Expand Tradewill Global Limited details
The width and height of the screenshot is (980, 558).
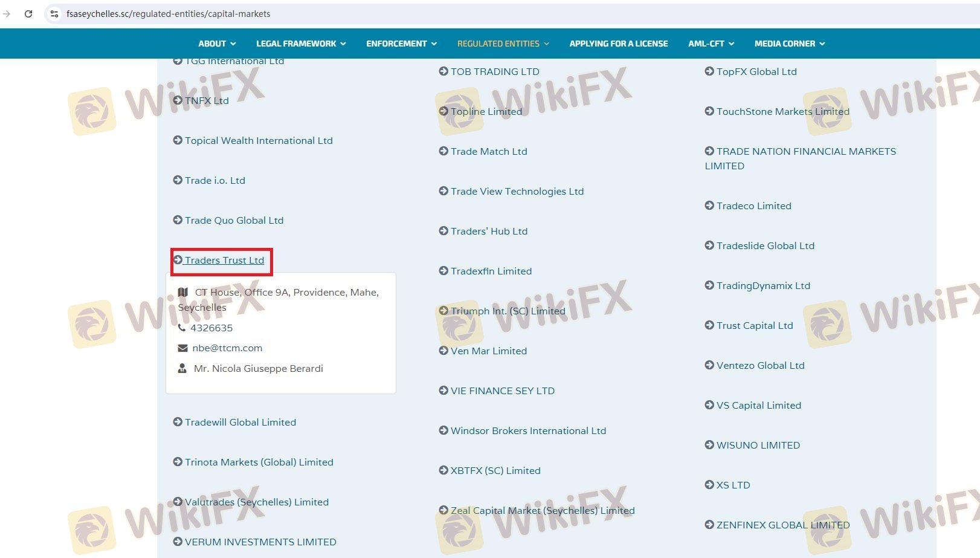coord(240,423)
